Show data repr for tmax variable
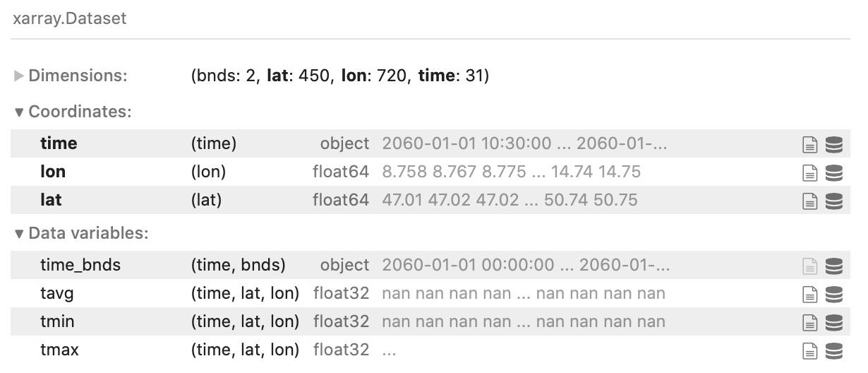Viewport: 868px width, 373px height. (x=833, y=350)
